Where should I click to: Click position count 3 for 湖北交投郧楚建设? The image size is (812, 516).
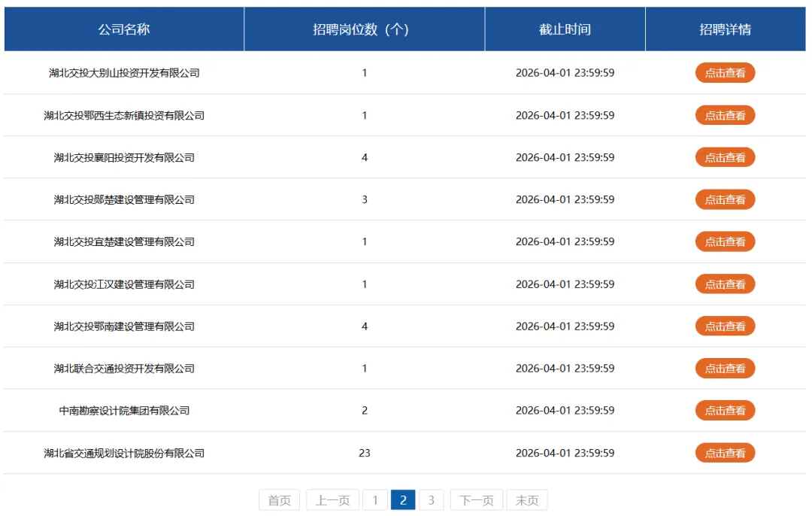[365, 199]
